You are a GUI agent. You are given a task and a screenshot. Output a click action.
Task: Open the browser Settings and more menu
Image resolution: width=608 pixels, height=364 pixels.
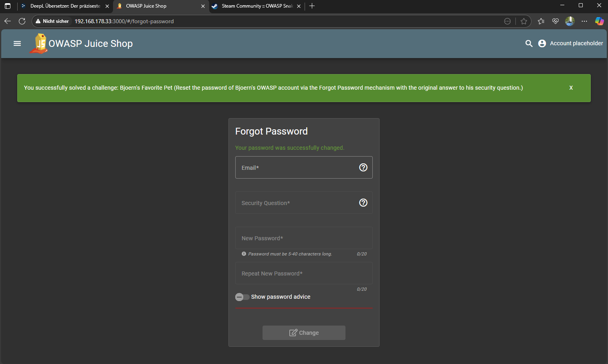[x=584, y=21]
